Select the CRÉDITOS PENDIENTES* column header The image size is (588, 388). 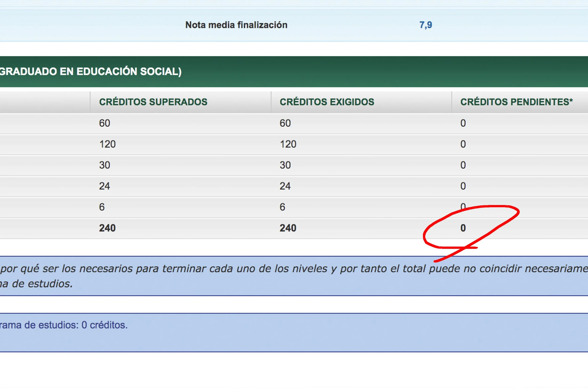516,102
